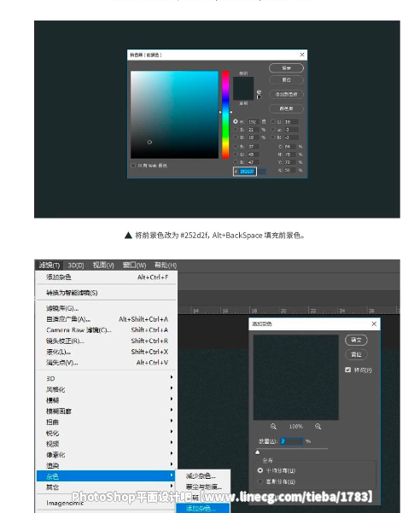Screen dimensions: 420x513
Task: Zoom out the Add Noise preview
Action: [x=273, y=426]
